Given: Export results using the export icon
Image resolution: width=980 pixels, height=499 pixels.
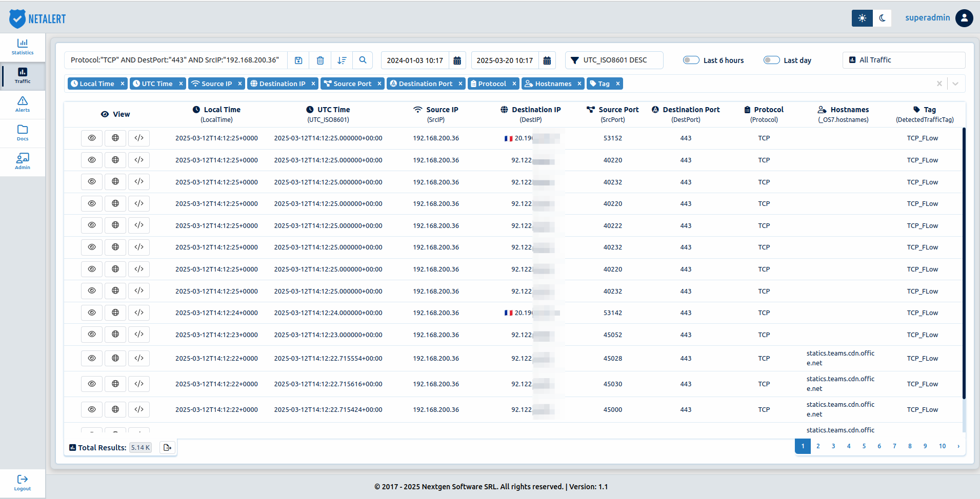Looking at the screenshot, I should 167,447.
